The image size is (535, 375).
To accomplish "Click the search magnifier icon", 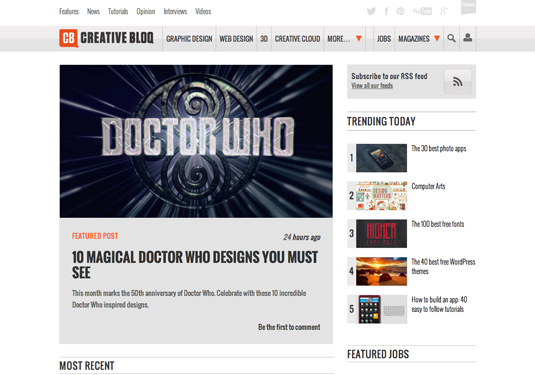I will (451, 38).
